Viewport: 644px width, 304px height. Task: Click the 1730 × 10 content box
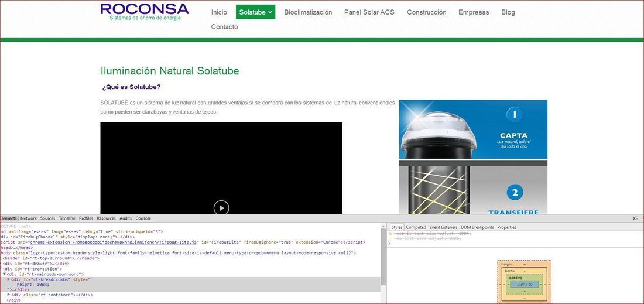[x=524, y=284]
